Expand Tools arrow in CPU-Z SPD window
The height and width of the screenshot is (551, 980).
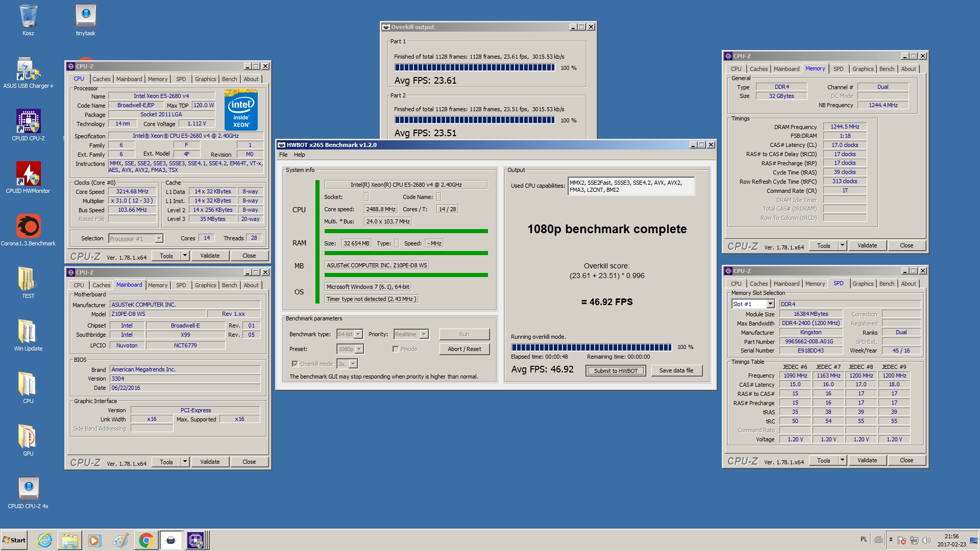point(842,460)
